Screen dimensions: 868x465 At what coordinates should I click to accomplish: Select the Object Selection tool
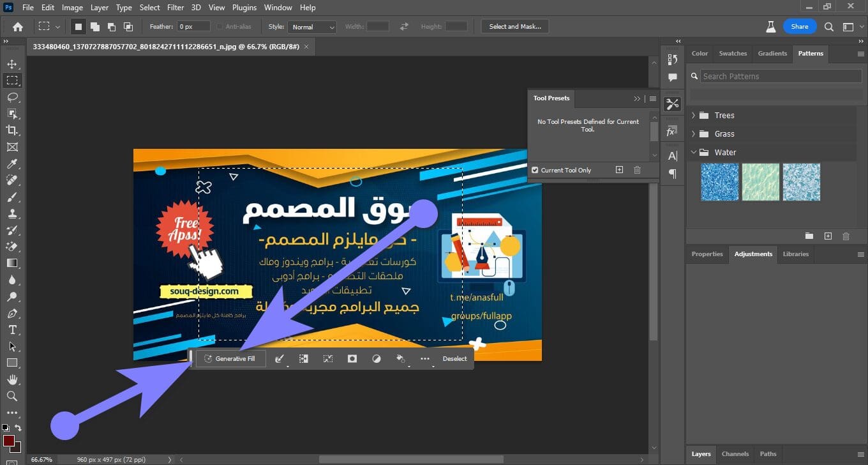[12, 114]
